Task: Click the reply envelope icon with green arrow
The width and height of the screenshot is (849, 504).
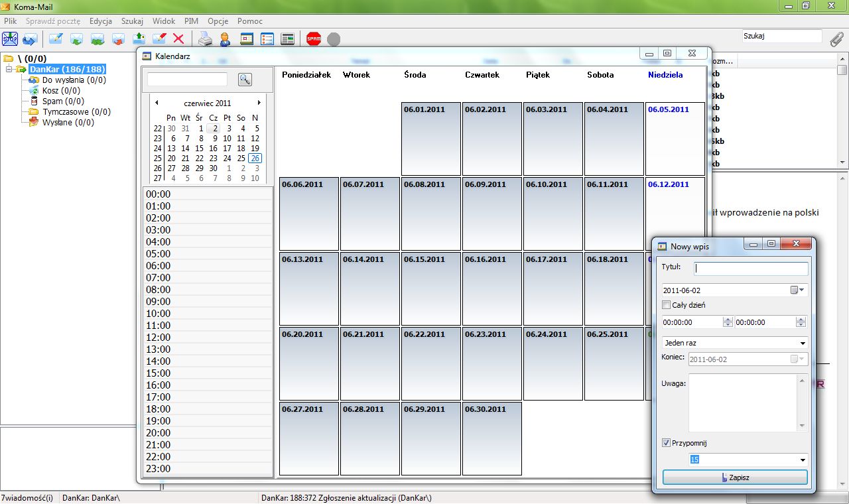Action: pyautogui.click(x=76, y=39)
